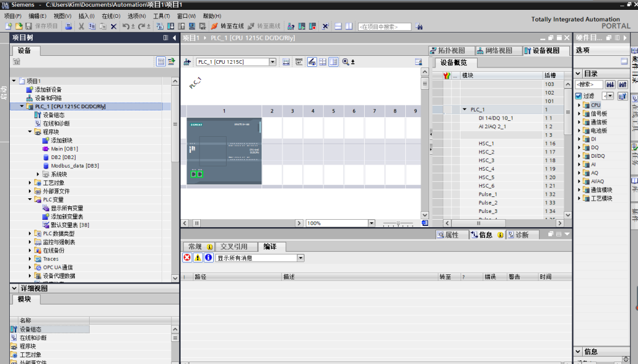Open the 100% zoom level dropdown

pos(371,223)
